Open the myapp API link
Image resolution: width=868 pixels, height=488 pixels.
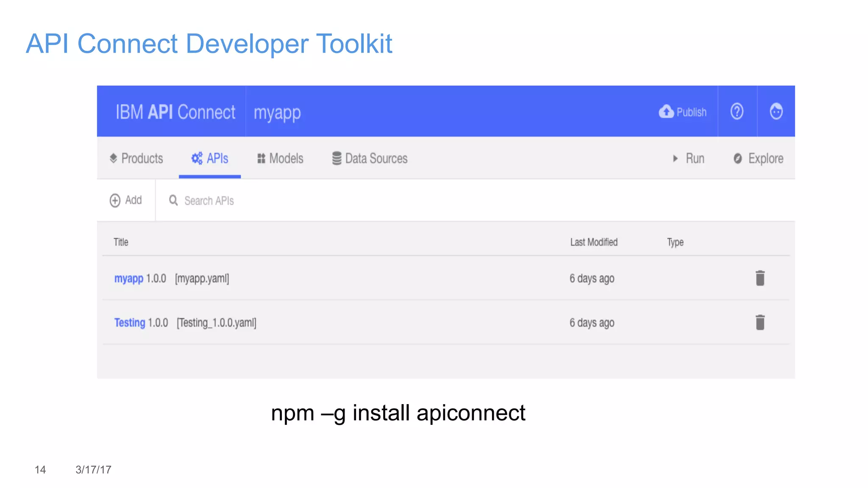(x=129, y=279)
